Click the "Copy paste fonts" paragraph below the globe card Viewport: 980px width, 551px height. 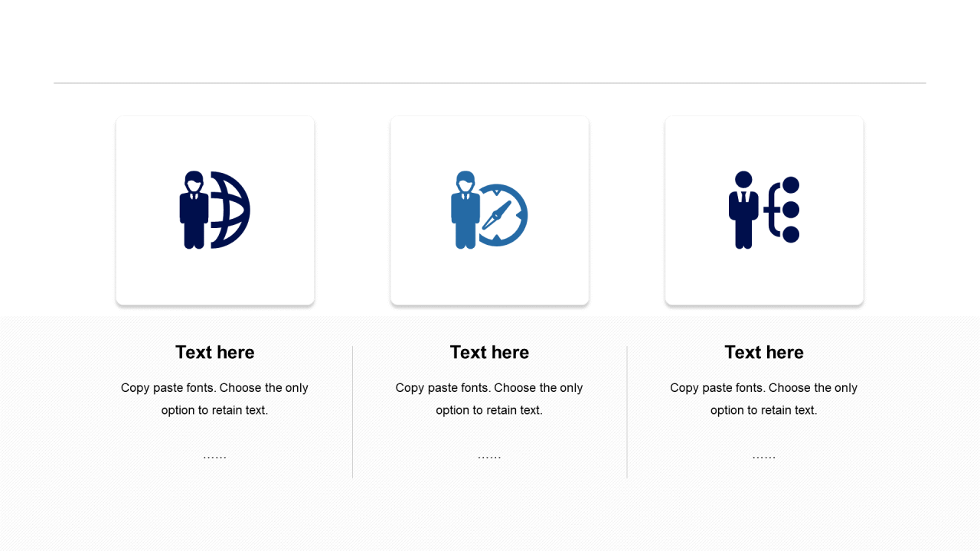pos(215,399)
